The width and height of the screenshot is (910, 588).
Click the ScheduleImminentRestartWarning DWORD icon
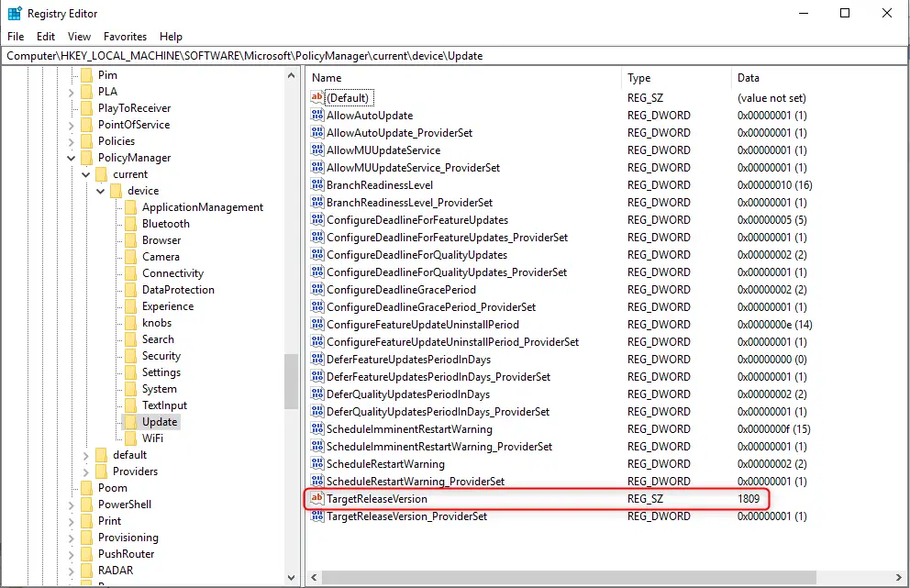(x=316, y=428)
